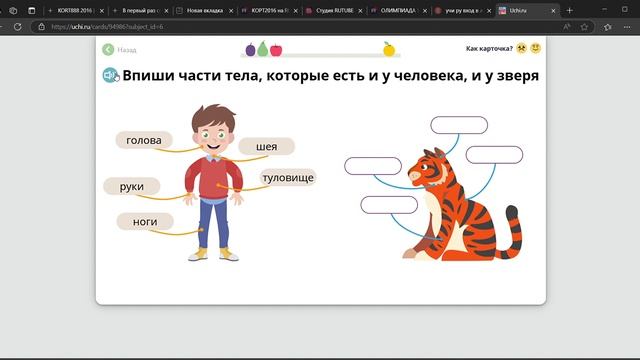This screenshot has height=360, width=640.
Task: Click the руки label
Action: coord(131,186)
